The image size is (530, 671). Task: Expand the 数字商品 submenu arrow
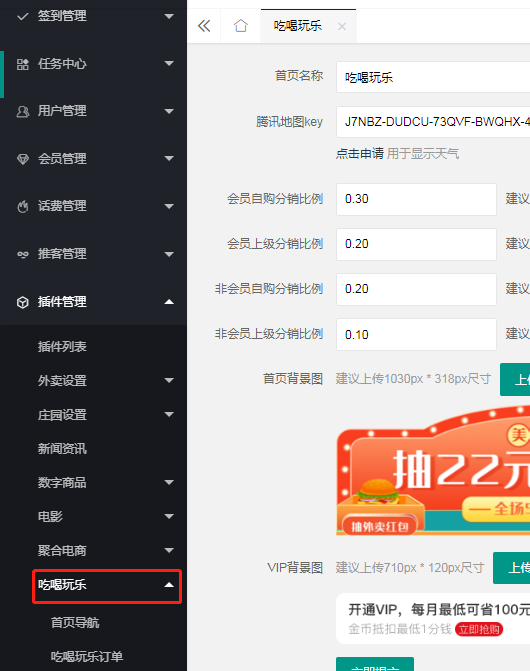[169, 482]
